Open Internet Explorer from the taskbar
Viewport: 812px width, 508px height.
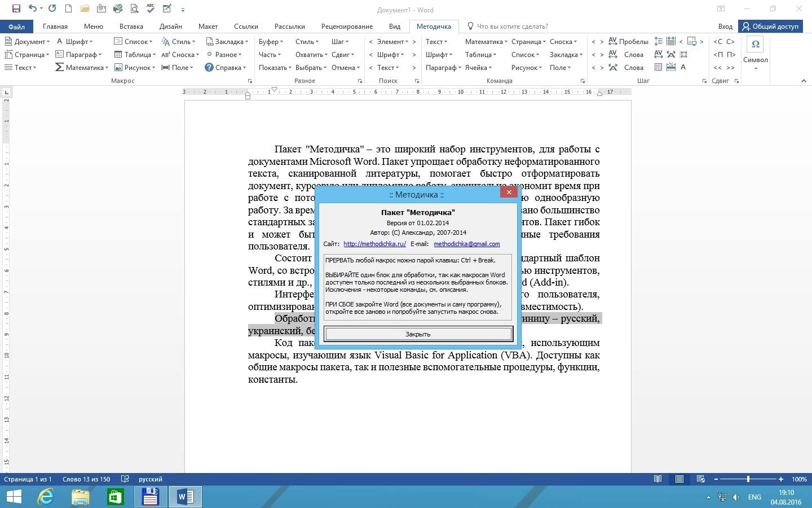point(46,497)
